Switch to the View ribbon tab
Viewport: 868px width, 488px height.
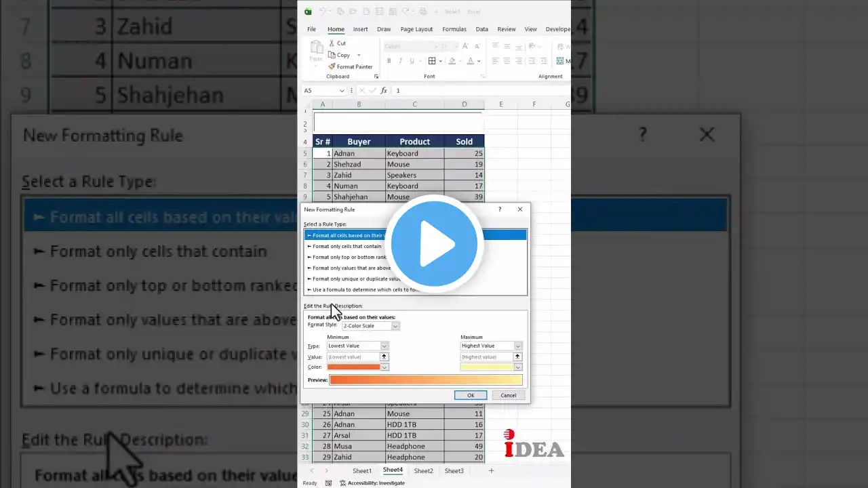pyautogui.click(x=531, y=29)
